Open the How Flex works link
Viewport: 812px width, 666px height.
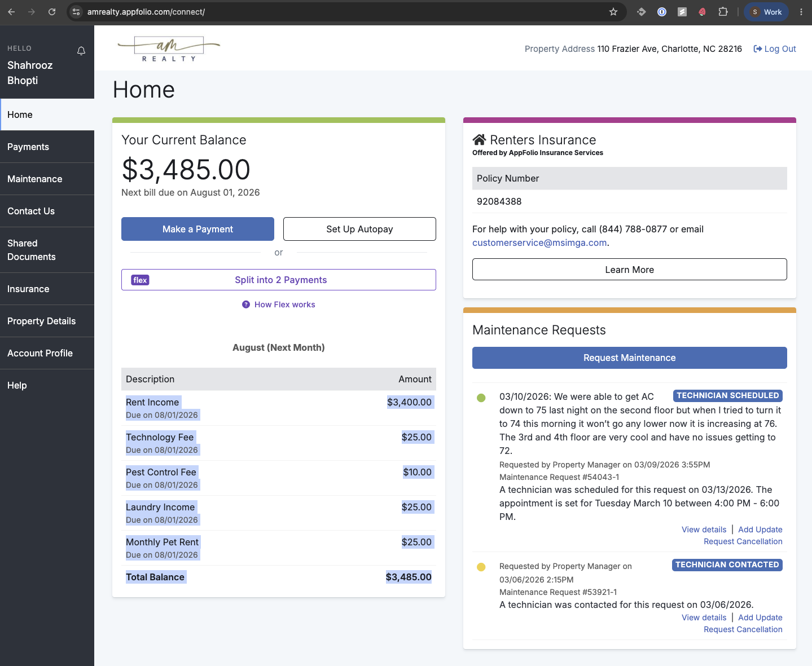click(285, 305)
